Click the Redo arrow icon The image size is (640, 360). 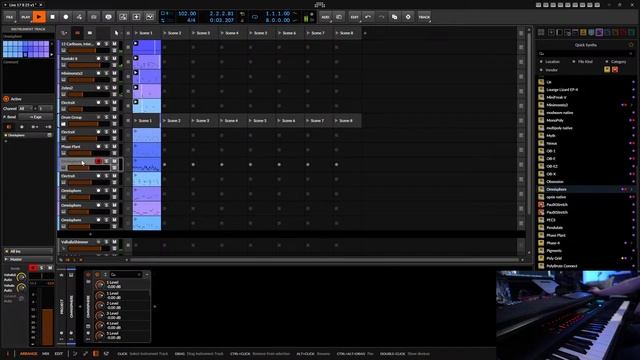coord(381,17)
